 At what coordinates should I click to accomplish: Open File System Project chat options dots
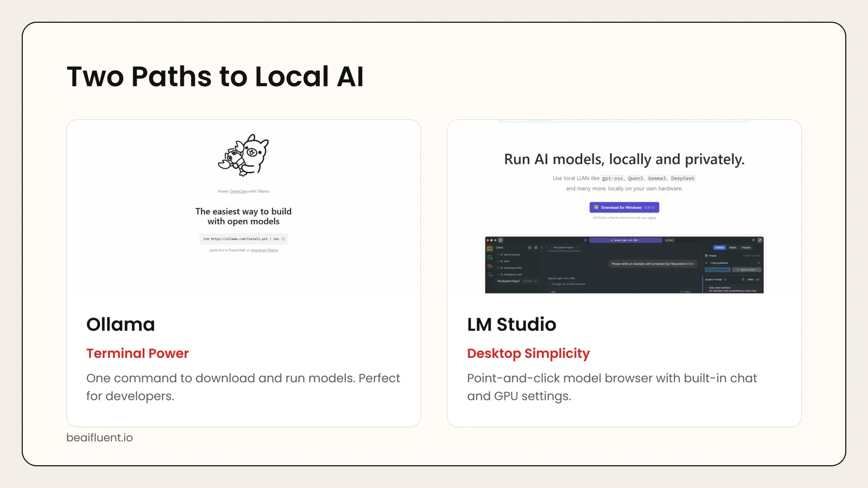coord(535,281)
